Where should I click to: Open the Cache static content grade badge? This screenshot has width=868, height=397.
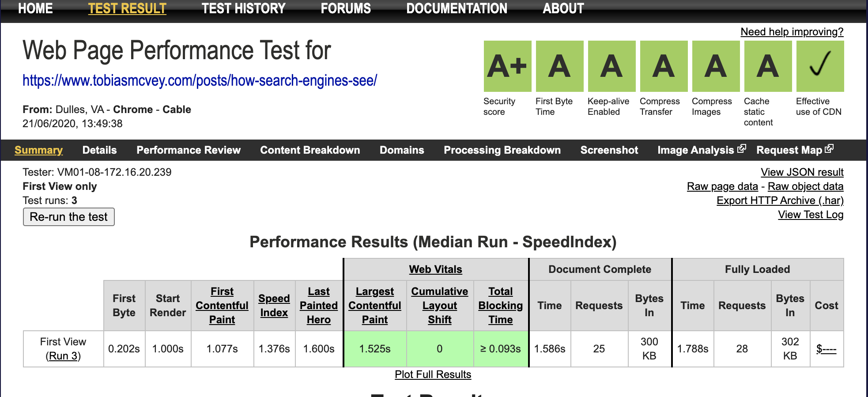click(768, 66)
